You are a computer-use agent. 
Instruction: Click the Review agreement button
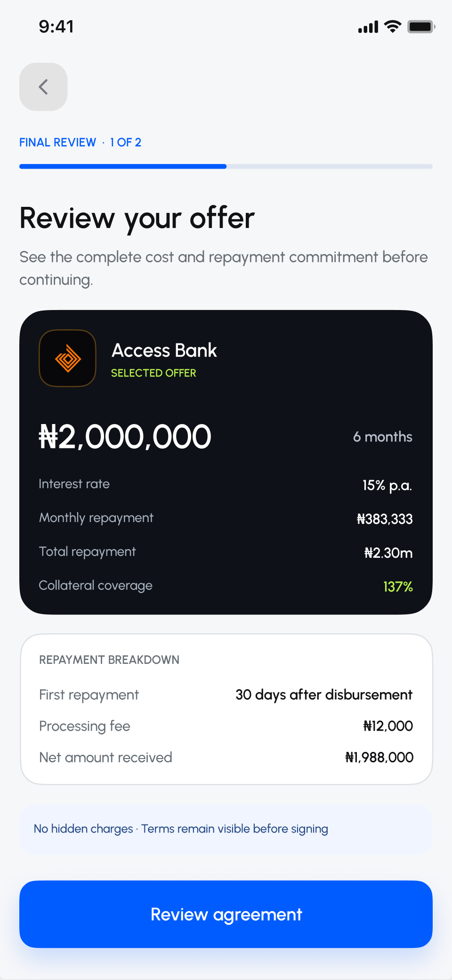[x=226, y=914]
